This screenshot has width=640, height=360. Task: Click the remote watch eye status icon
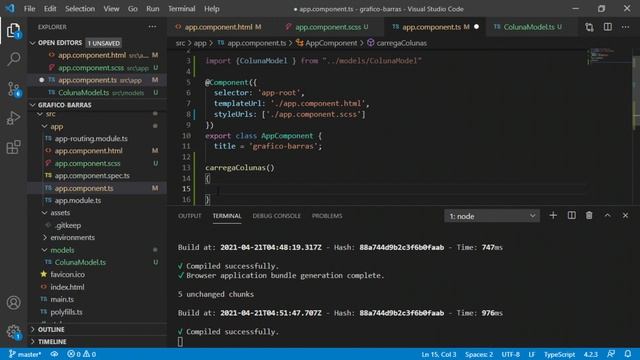(54, 354)
